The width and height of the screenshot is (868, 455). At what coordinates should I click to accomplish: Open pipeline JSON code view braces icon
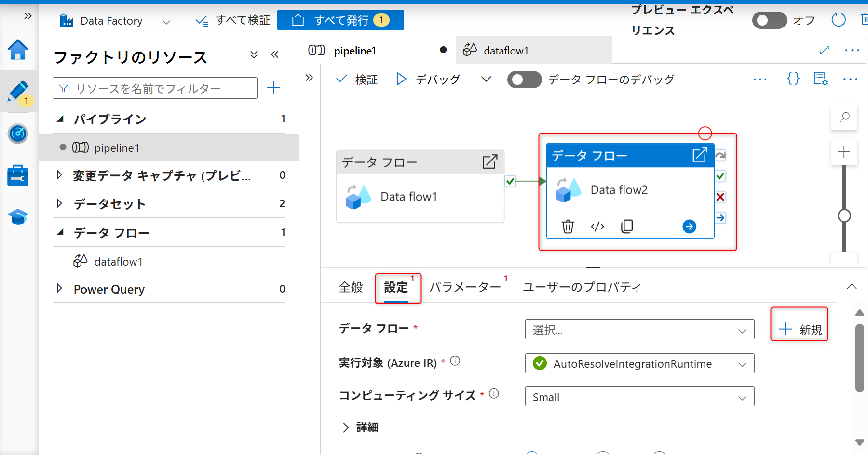[x=793, y=79]
